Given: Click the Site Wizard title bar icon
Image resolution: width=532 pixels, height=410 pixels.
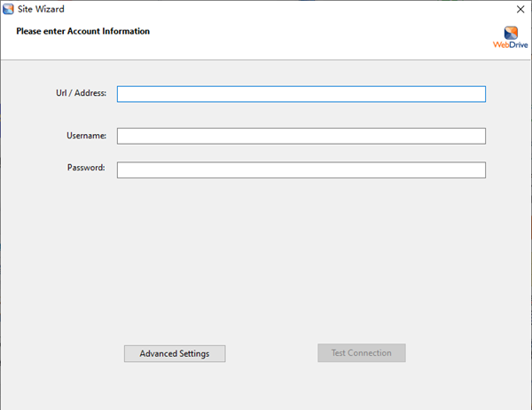Looking at the screenshot, I should tap(8, 9).
